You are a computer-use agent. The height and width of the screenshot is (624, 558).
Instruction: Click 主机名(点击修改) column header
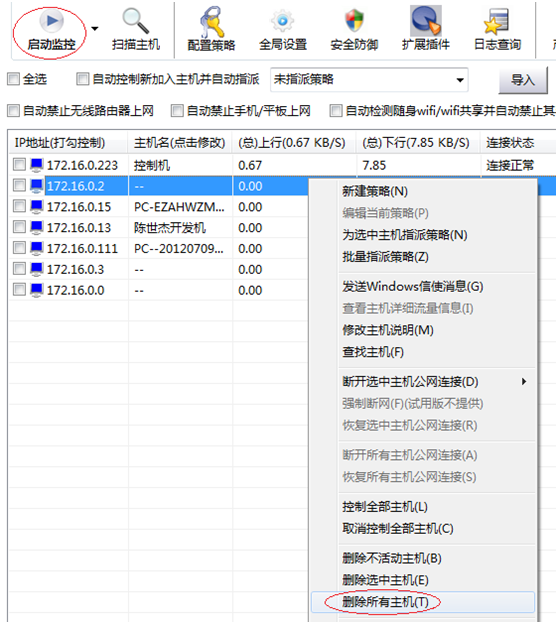[179, 142]
